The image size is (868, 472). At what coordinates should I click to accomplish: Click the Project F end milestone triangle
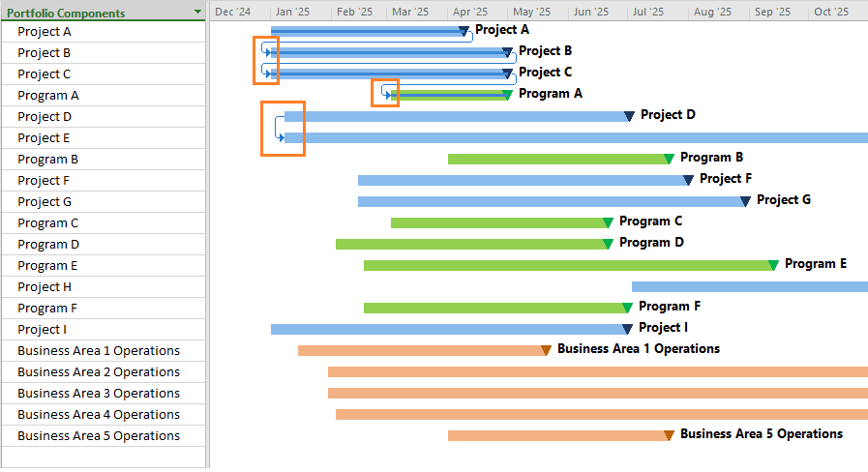pos(688,181)
